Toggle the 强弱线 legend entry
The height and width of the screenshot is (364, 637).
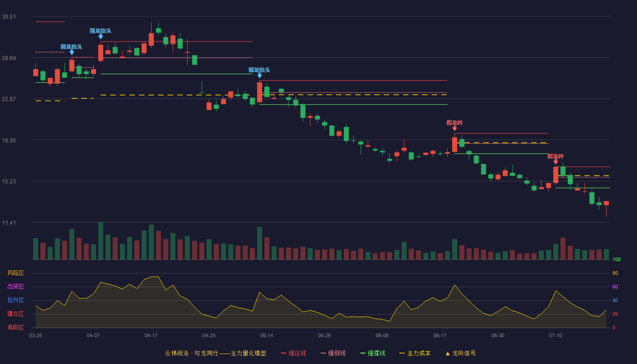[333, 353]
